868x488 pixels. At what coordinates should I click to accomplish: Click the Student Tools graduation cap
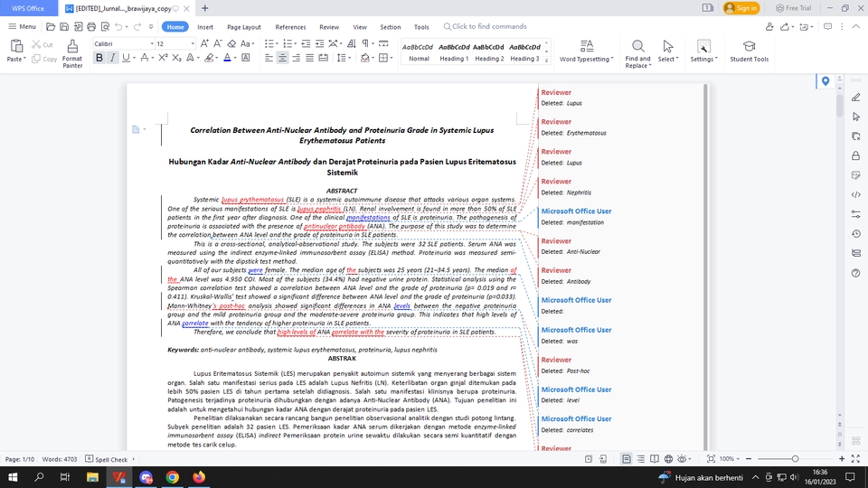[x=749, y=46]
